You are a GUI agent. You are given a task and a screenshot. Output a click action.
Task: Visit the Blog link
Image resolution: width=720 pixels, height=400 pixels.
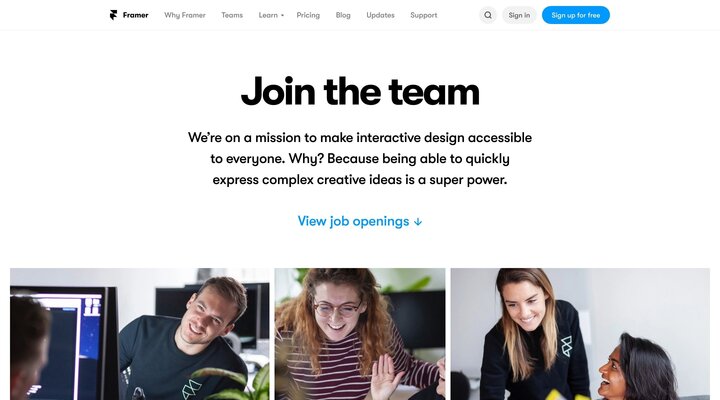343,15
